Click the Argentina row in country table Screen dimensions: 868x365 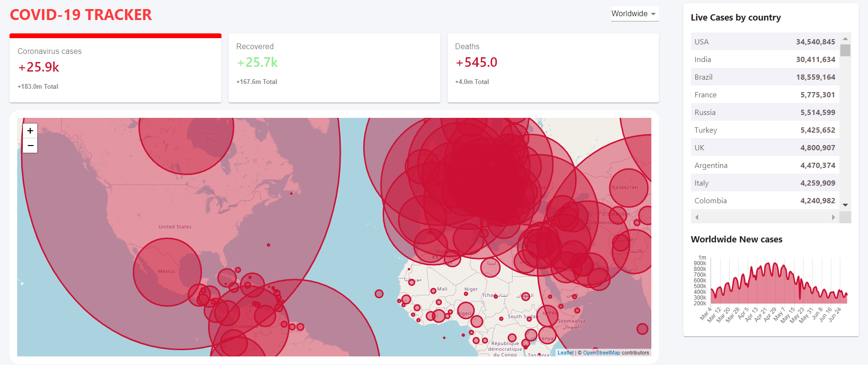[765, 165]
